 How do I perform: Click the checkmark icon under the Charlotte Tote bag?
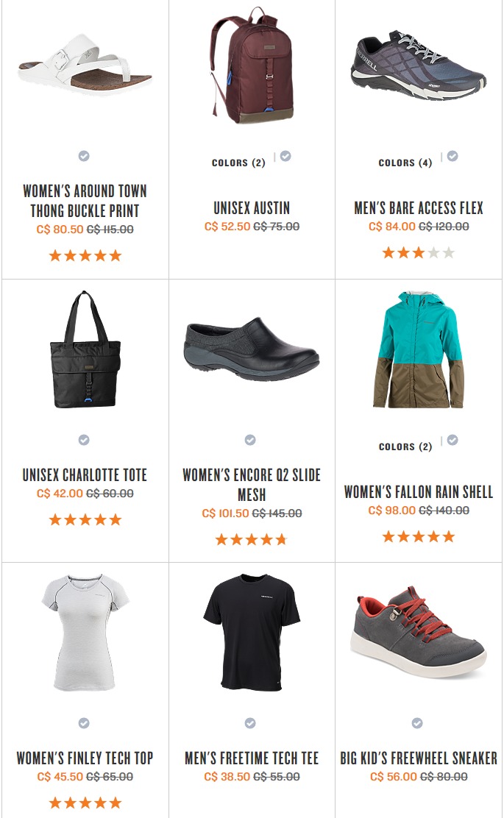coord(84,440)
